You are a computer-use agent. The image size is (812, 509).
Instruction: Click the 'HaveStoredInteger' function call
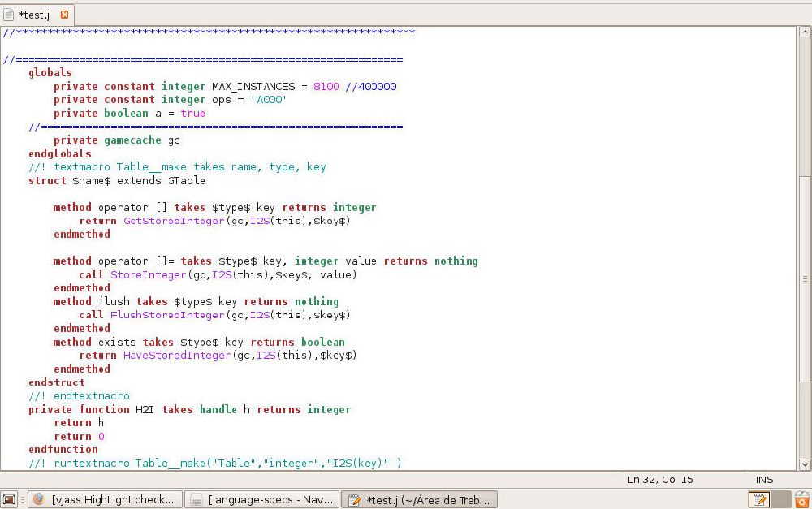(177, 356)
